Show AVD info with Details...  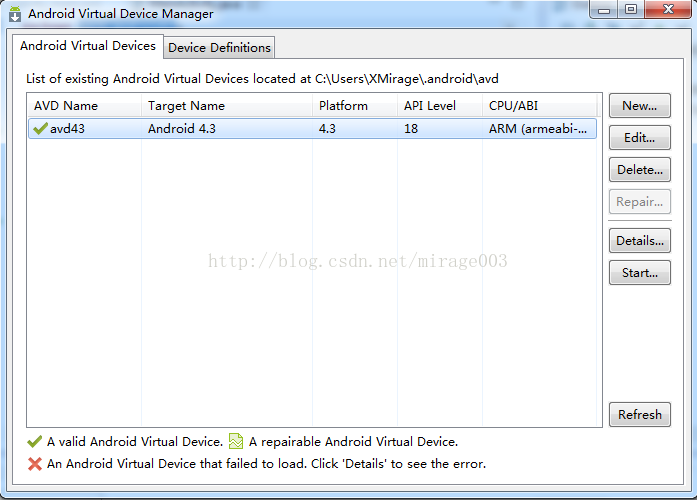point(640,241)
